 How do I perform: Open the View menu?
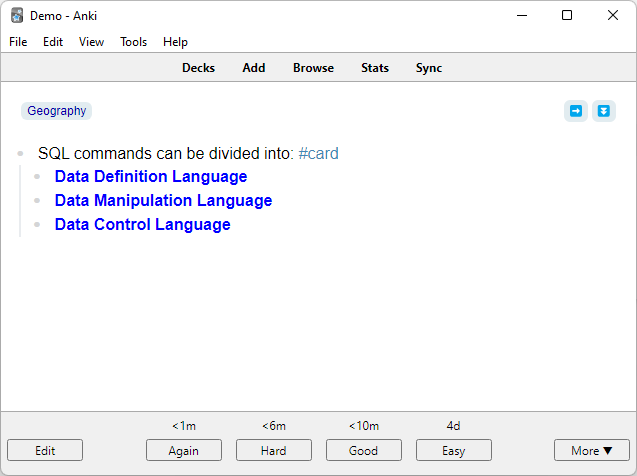click(x=91, y=42)
